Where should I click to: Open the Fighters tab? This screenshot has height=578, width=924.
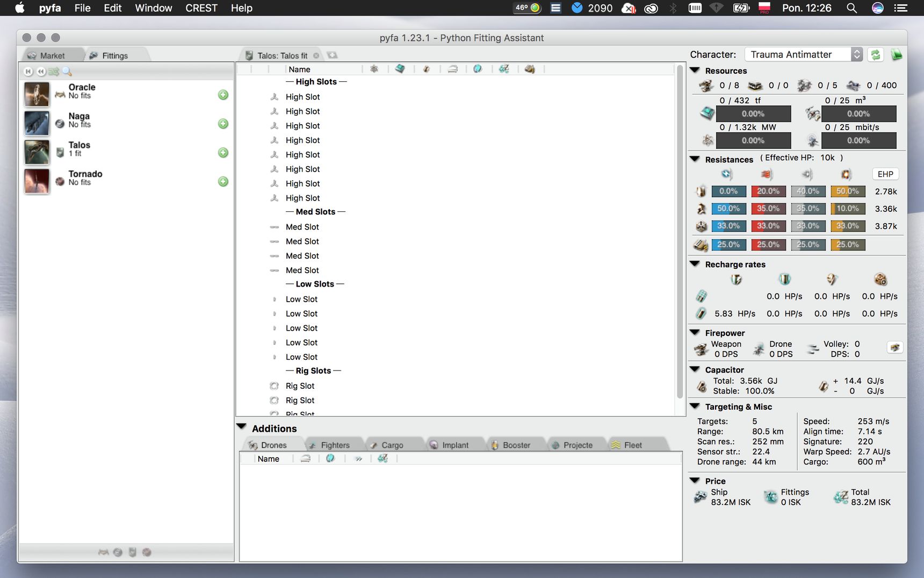335,445
